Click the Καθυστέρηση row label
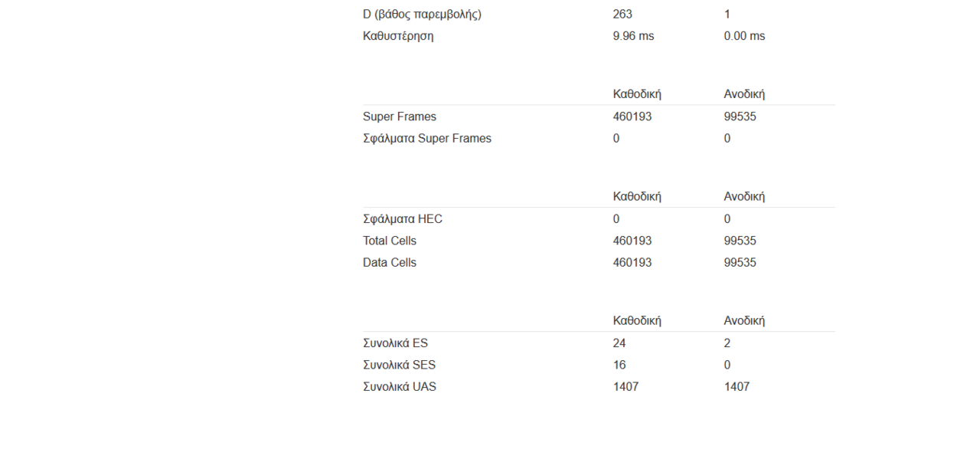Viewport: 980px width, 459px height. tap(398, 36)
